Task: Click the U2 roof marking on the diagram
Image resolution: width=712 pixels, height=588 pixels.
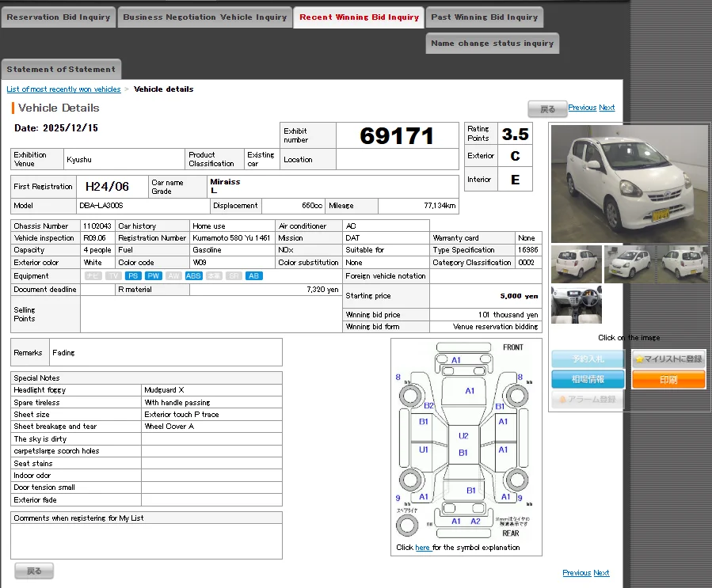Action: 463,436
